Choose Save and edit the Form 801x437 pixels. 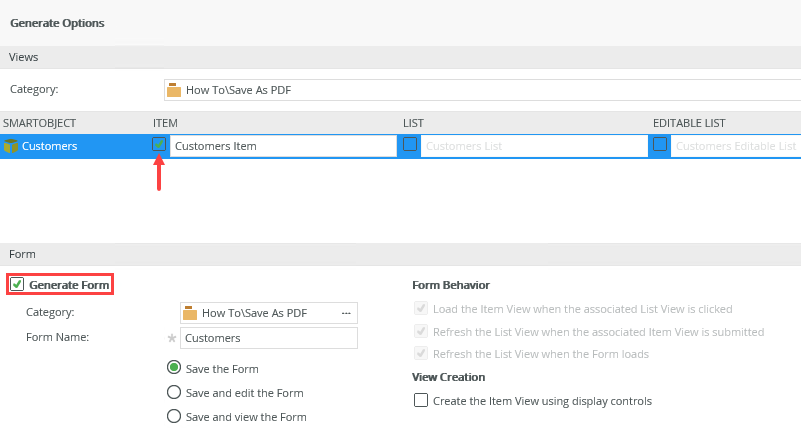coord(174,392)
